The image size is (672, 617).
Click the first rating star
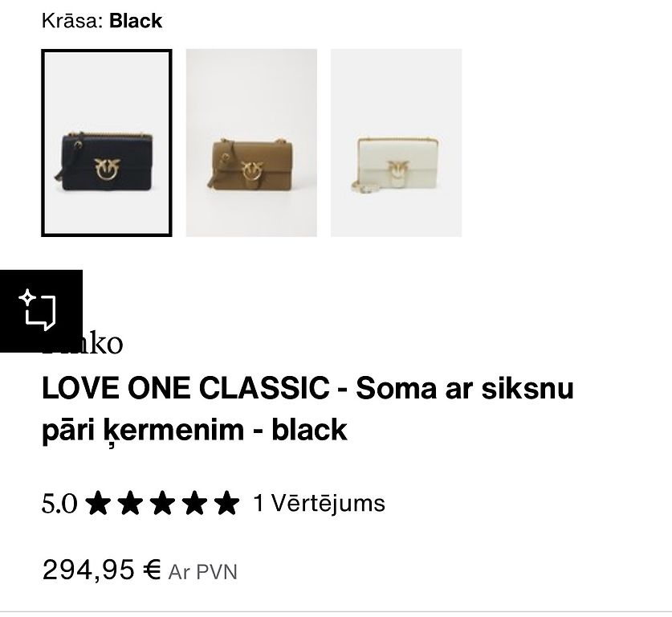98,503
